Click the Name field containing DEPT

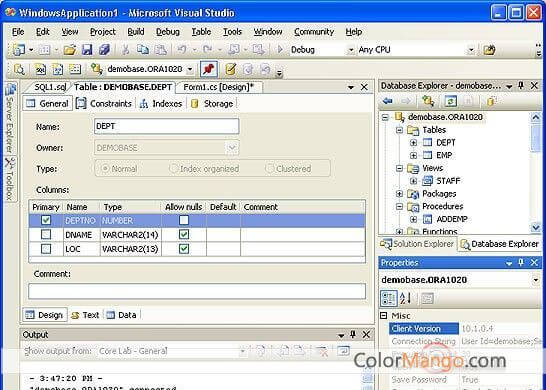(166, 126)
